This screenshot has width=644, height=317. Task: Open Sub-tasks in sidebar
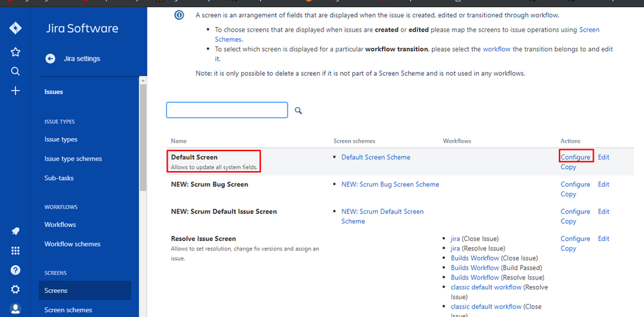pyautogui.click(x=59, y=178)
